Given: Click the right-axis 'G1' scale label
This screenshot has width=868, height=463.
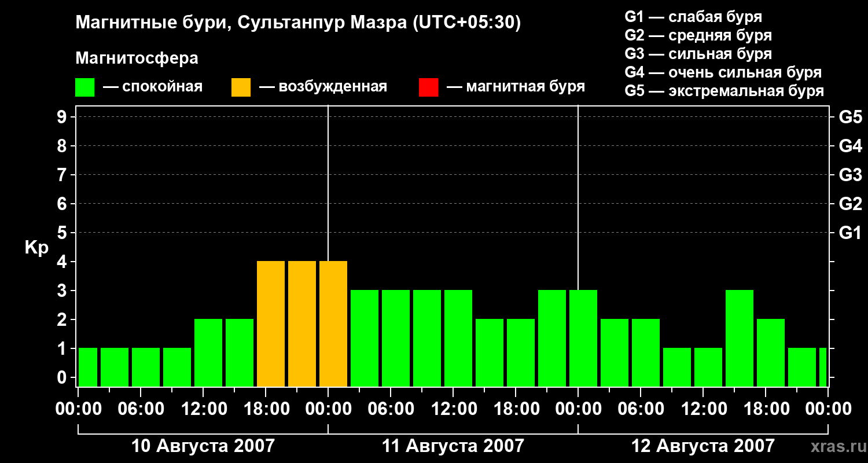Looking at the screenshot, I should [850, 233].
